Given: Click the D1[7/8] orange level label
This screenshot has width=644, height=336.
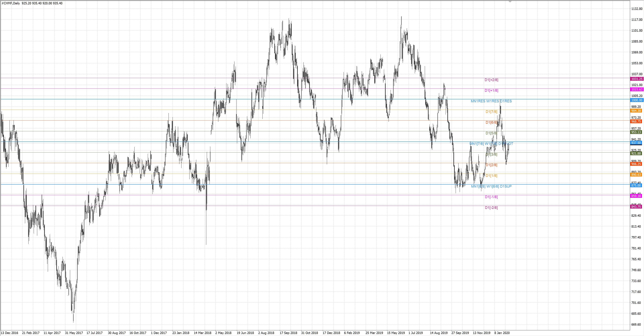Looking at the screenshot, I should (491, 112).
